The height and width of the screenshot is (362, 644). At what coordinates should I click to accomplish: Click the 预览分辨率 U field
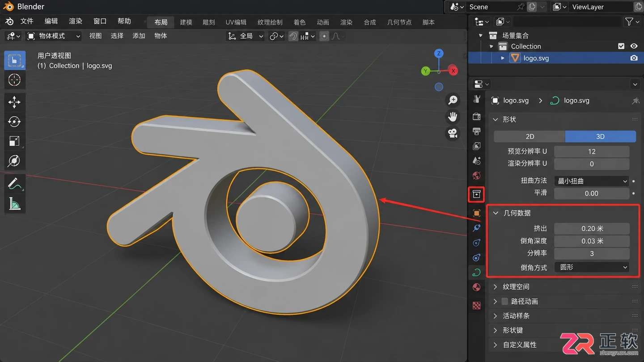click(x=592, y=152)
